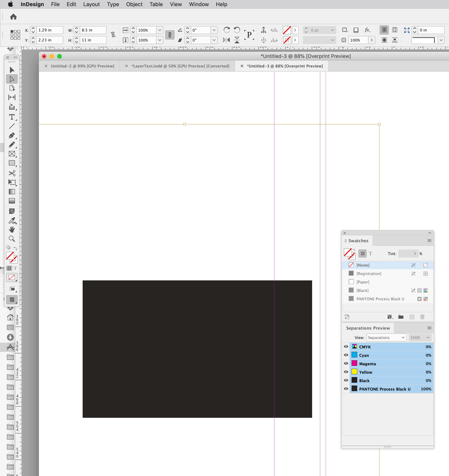This screenshot has width=449, height=476.
Task: Switch to the LayerTest.indd document tab
Action: (x=180, y=66)
